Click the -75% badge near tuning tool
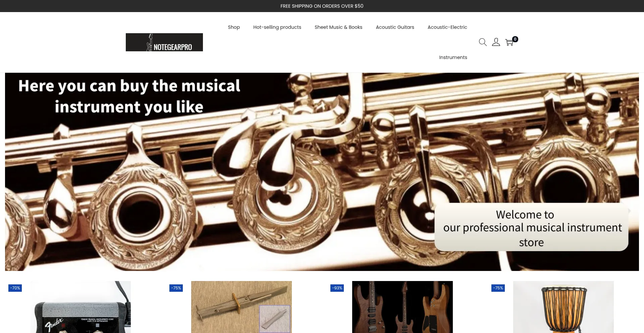Viewport: 644px width, 333px height. [176, 288]
